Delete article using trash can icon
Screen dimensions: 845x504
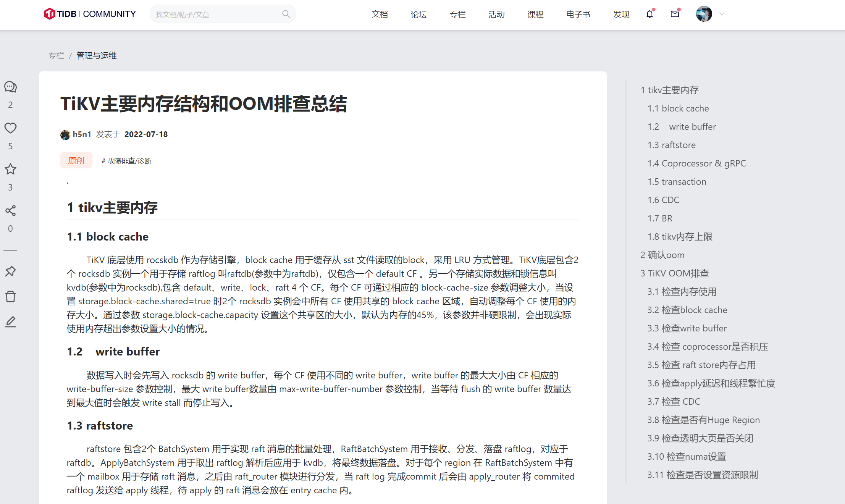click(x=10, y=297)
